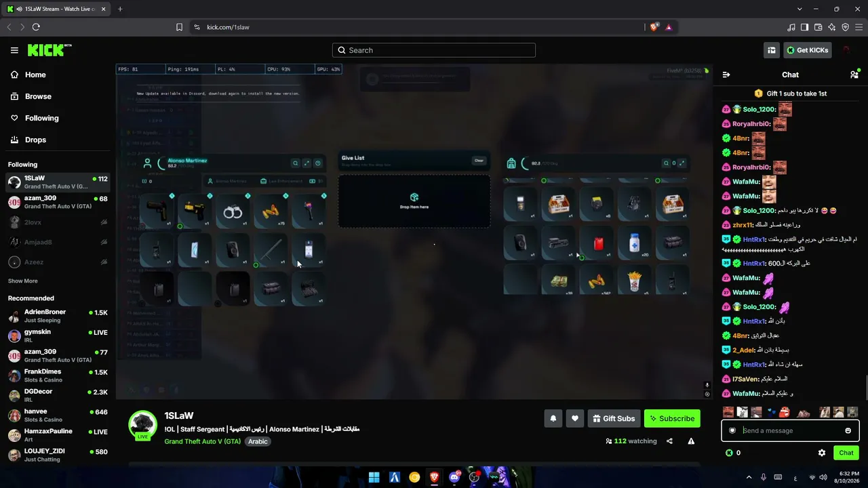This screenshot has width=868, height=488.
Task: Open chat settings gear
Action: point(822,453)
